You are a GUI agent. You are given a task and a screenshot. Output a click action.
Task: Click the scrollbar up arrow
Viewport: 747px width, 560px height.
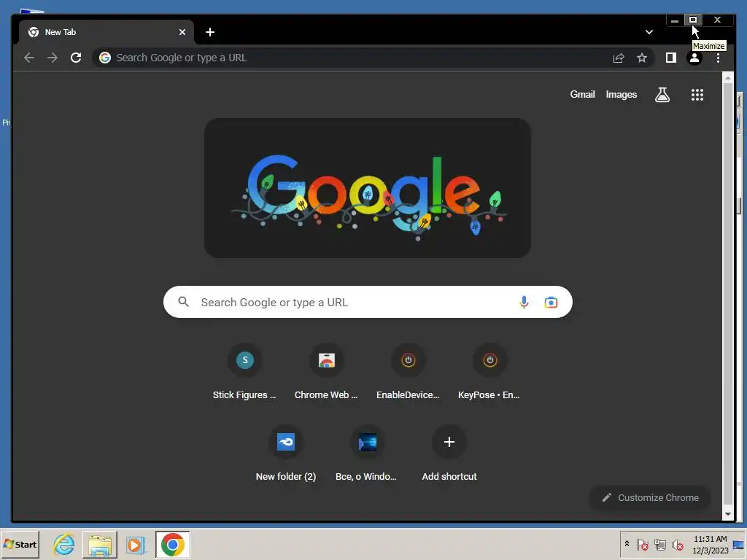pyautogui.click(x=727, y=78)
